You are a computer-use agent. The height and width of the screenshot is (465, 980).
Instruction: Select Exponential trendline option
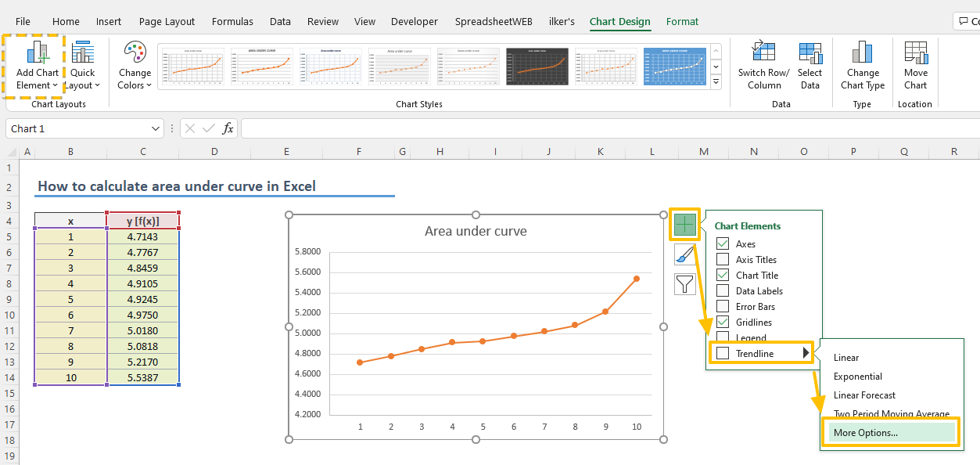[857, 376]
